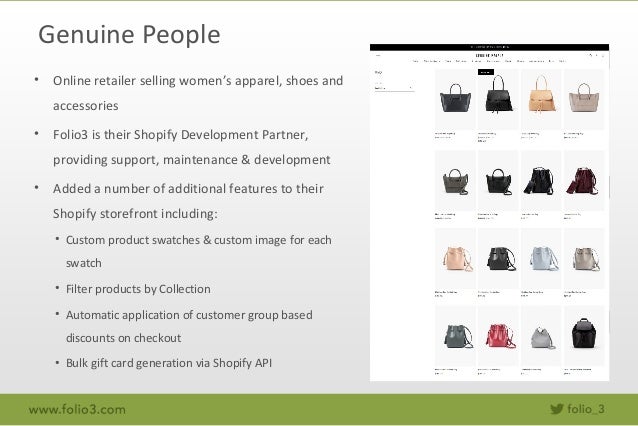Screen dimensions: 638x426
Task: Select the black mini tote with strap
Action: tap(498, 181)
